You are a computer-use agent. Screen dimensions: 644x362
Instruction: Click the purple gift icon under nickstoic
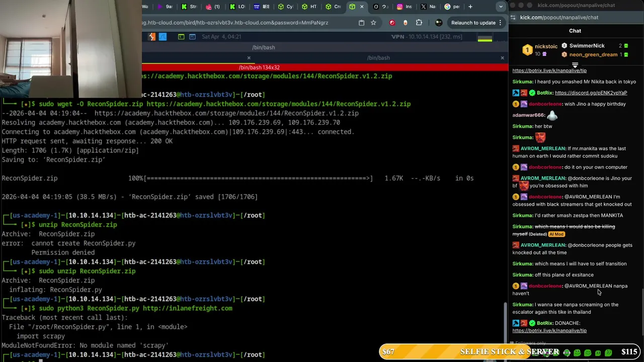coord(544,54)
